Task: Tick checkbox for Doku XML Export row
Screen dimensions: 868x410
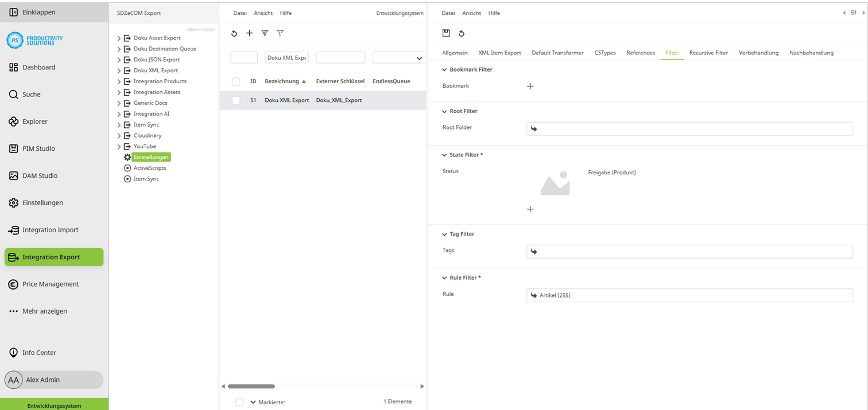Action: click(236, 100)
